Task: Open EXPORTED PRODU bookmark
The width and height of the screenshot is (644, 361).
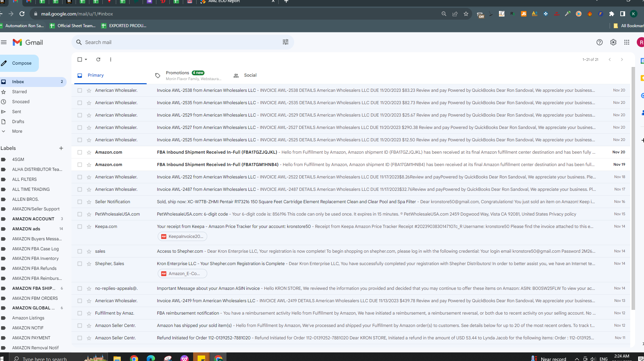Action: pos(124,26)
